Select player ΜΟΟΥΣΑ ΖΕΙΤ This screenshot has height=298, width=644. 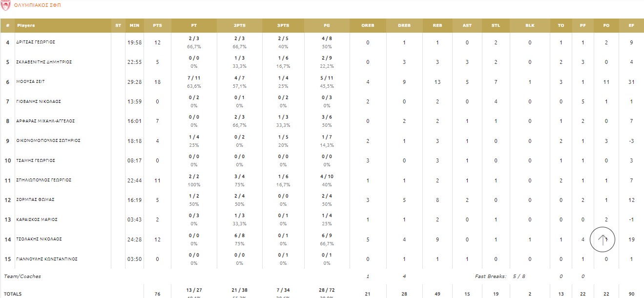30,82
